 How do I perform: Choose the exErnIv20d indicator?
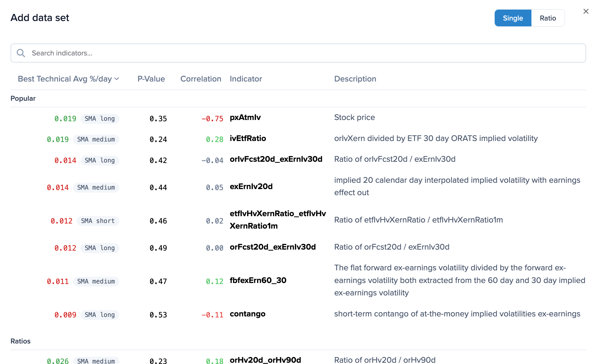[251, 187]
